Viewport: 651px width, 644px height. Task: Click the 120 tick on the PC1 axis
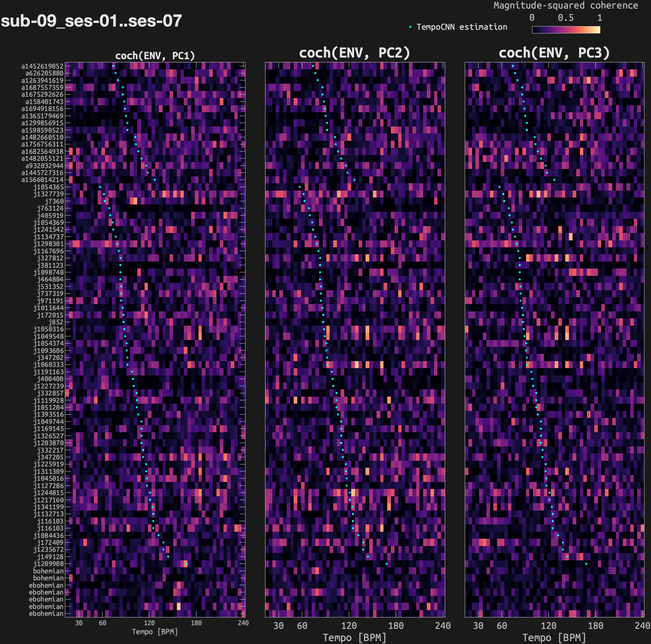coord(149,623)
